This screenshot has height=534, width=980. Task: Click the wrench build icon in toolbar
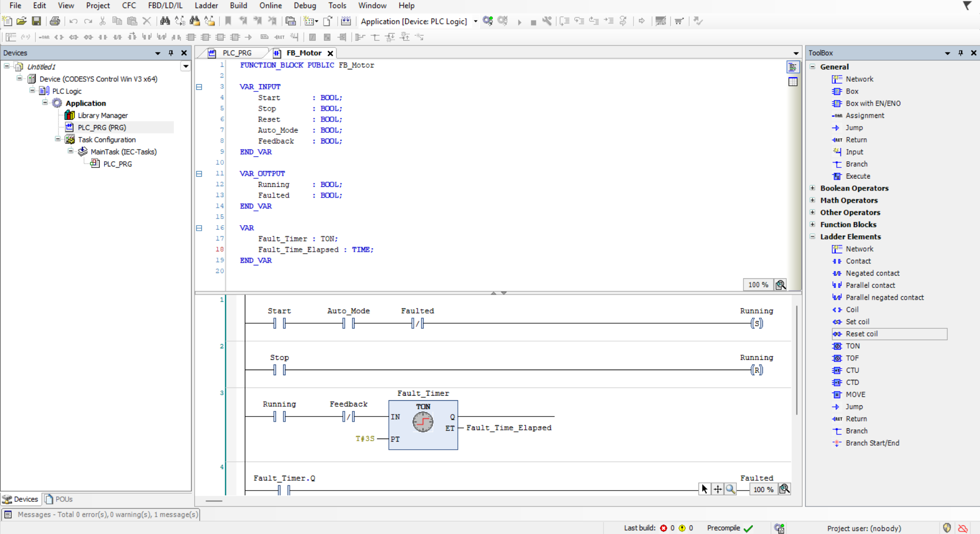coord(547,21)
